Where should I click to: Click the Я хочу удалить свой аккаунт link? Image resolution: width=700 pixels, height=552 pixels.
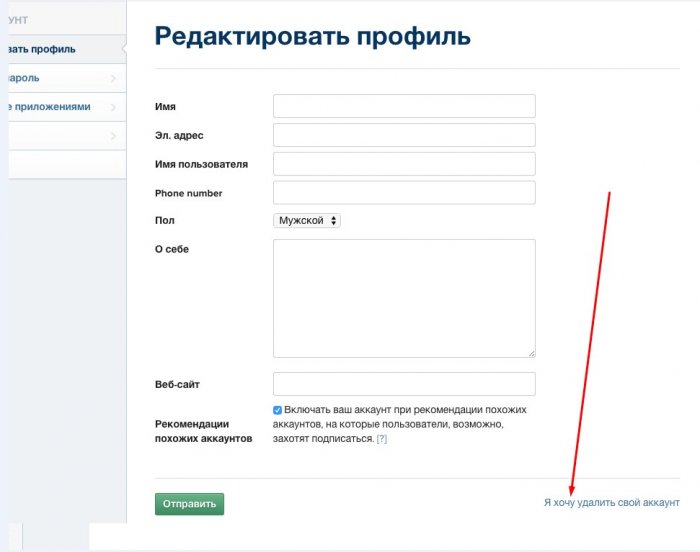(x=611, y=502)
